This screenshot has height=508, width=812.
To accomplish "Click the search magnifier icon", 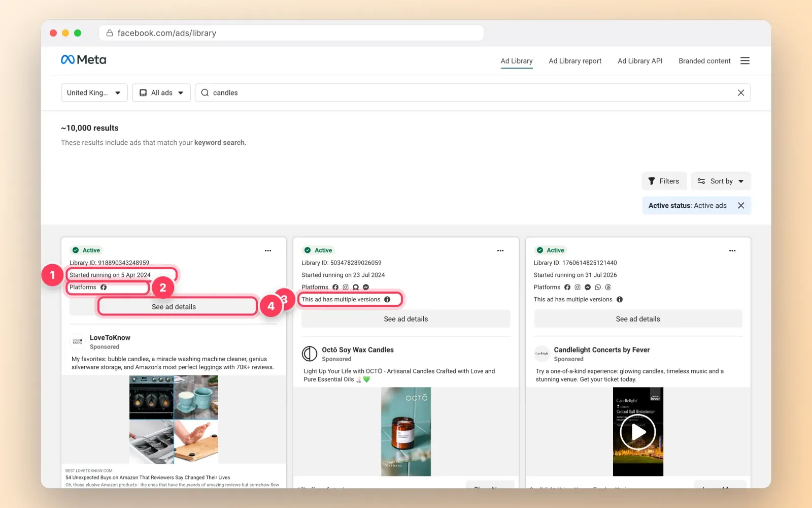I will coord(205,92).
